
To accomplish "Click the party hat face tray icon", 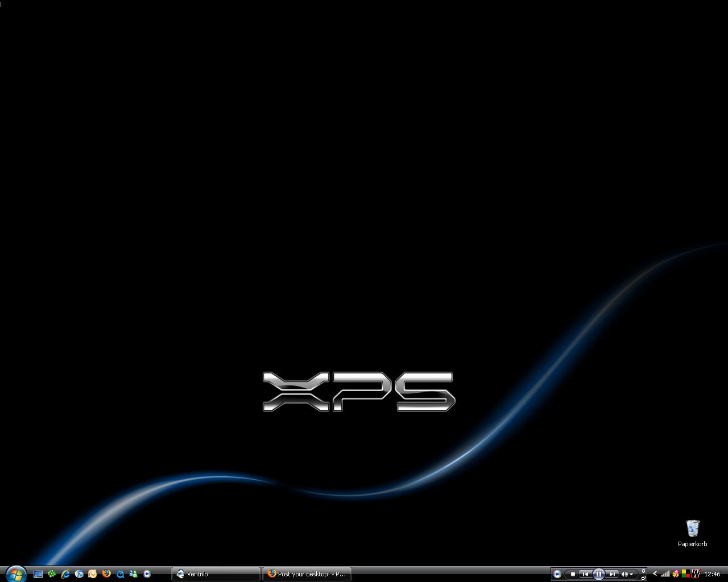I will coord(675,574).
